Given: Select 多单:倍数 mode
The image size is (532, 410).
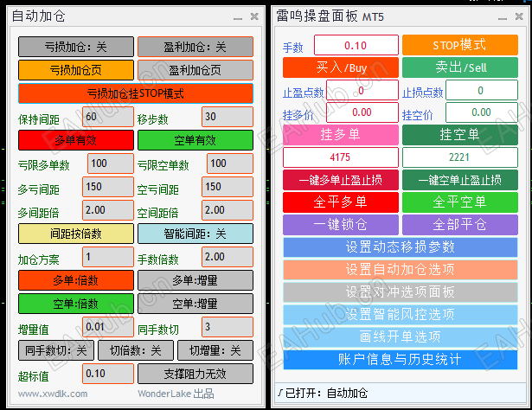Looking at the screenshot, I should pyautogui.click(x=76, y=280).
